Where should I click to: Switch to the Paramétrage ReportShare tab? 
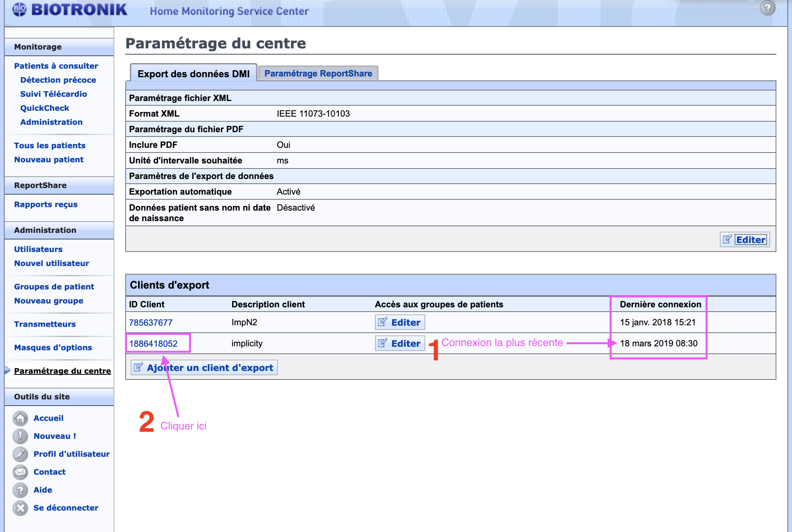(318, 73)
